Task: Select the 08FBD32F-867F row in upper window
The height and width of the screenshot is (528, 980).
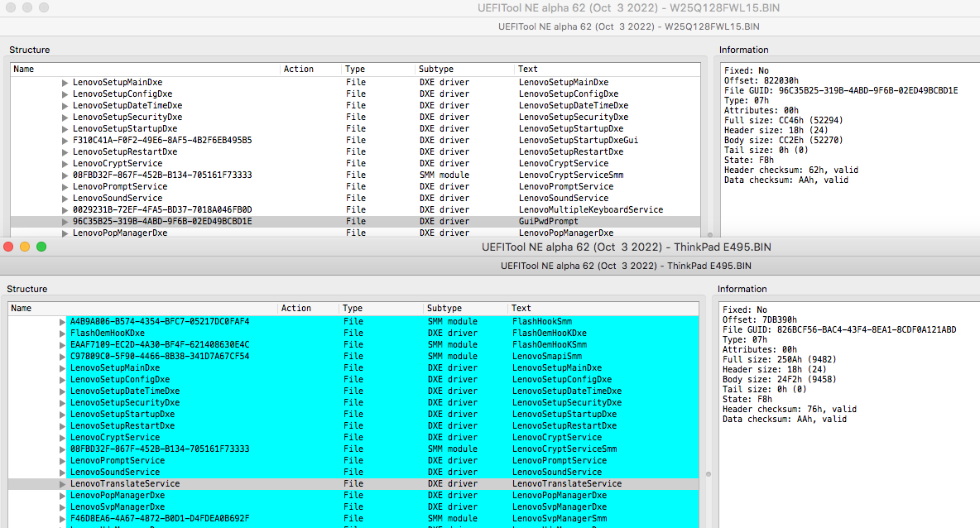Action: pos(355,175)
